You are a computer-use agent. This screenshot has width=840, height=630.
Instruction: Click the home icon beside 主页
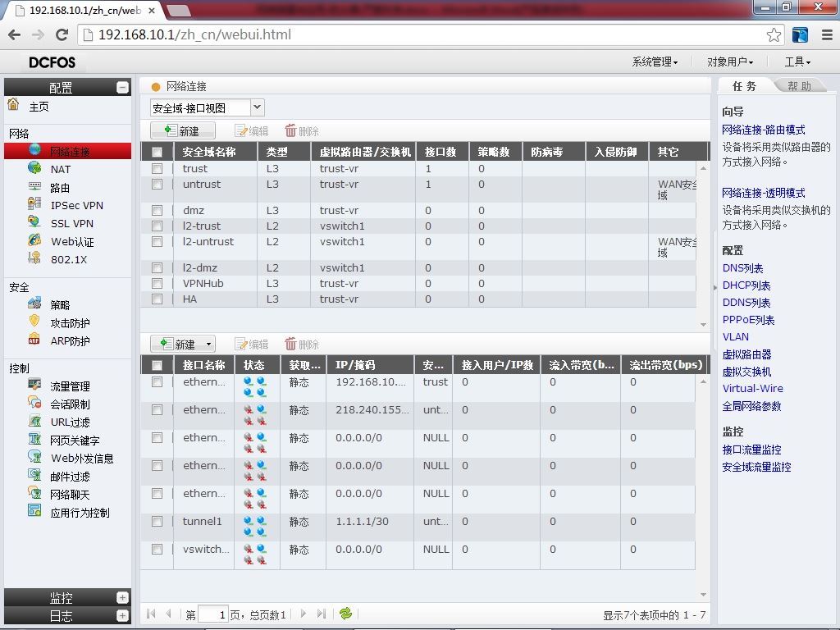point(13,104)
